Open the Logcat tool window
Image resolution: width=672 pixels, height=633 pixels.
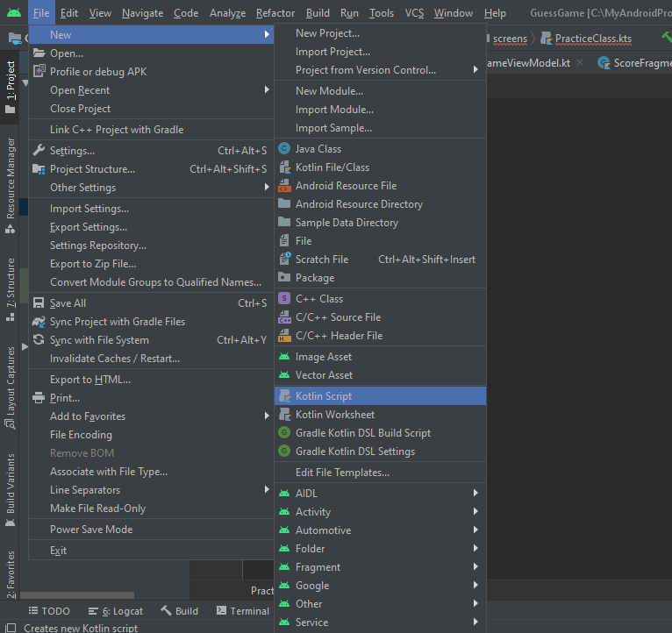[116, 611]
